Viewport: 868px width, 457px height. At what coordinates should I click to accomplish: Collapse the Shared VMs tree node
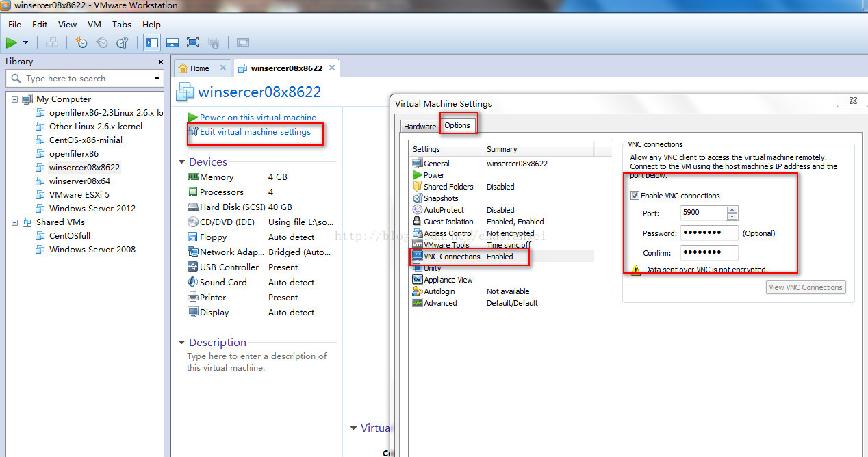tap(14, 222)
